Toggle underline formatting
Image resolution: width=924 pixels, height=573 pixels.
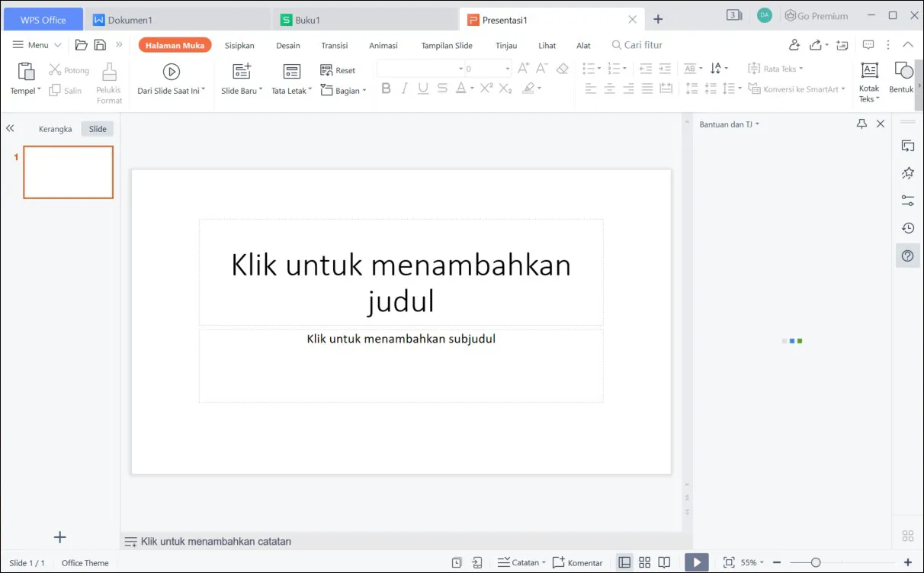click(423, 89)
